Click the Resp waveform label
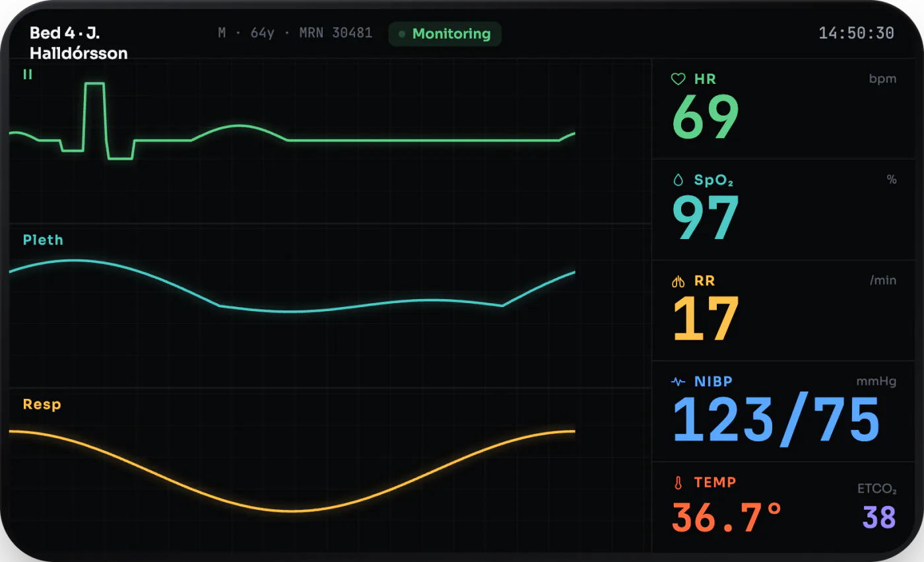The image size is (924, 562). [42, 404]
